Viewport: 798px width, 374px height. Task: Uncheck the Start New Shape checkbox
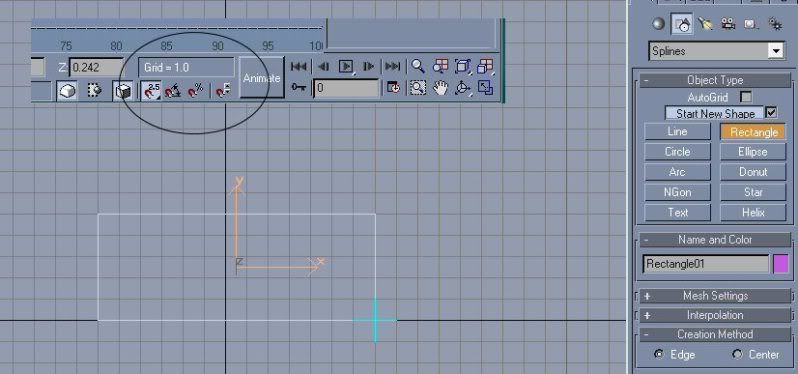coord(772,112)
